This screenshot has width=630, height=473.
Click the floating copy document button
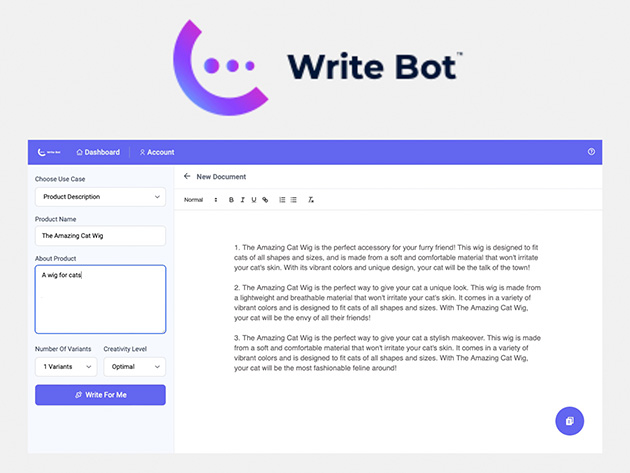[x=569, y=421]
